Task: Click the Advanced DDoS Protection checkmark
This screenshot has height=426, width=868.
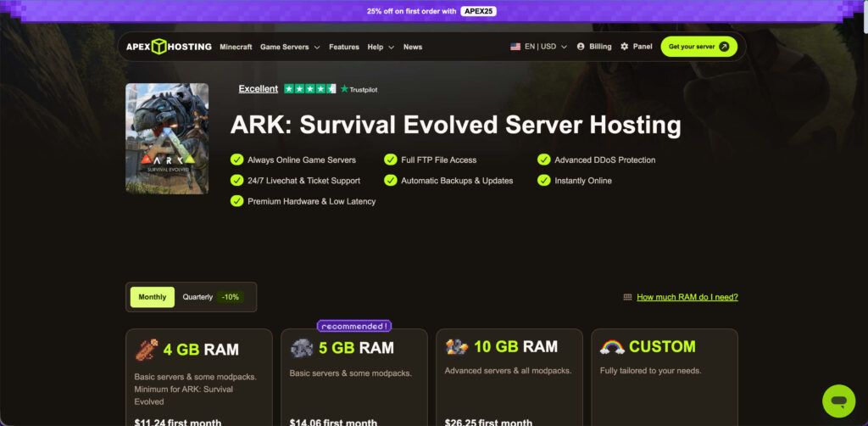Action: [544, 160]
